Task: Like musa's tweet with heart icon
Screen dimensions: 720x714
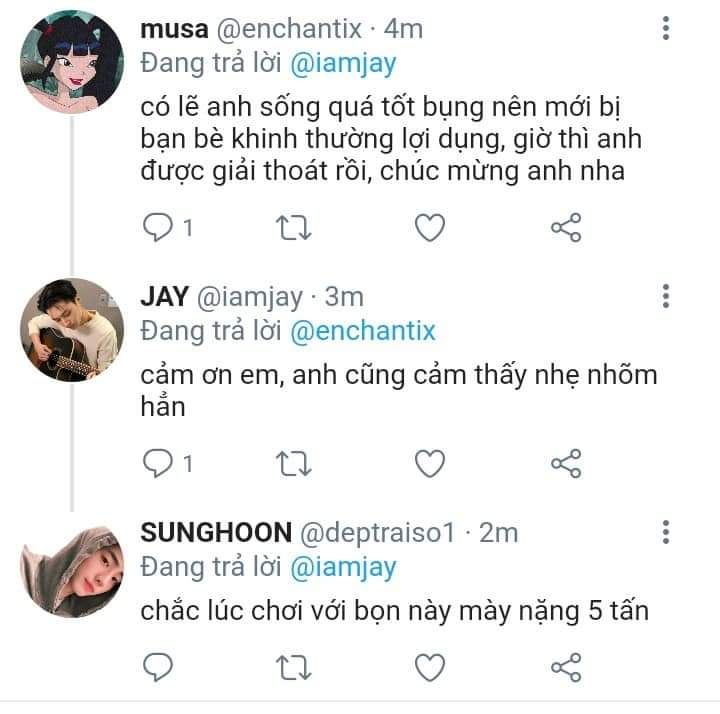Action: pos(430,227)
